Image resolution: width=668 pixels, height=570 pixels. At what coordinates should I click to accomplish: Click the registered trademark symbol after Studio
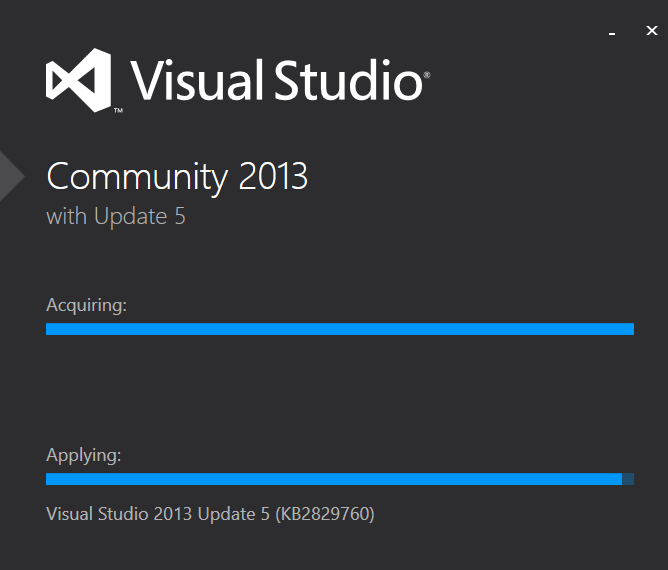click(426, 75)
